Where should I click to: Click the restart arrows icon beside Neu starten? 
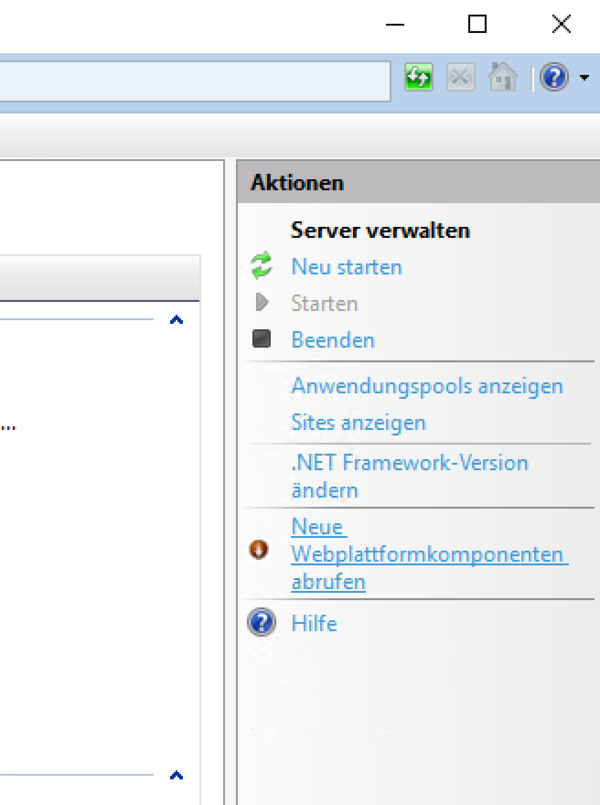coord(263,266)
